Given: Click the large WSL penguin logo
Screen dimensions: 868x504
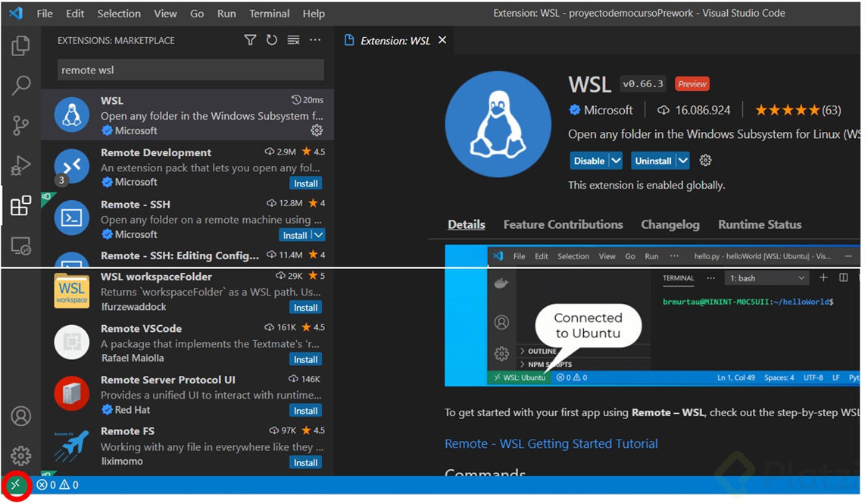Looking at the screenshot, I should 498,124.
